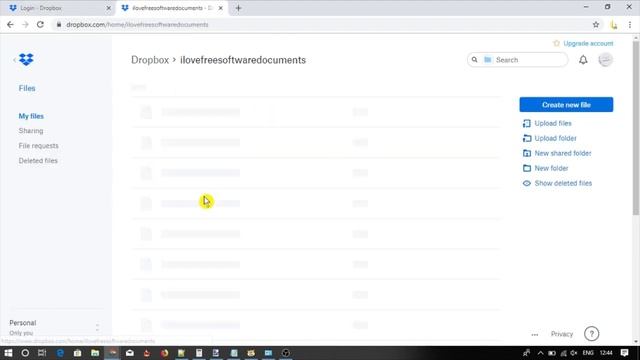
Task: Open the Windows Start menu
Action: [8, 353]
